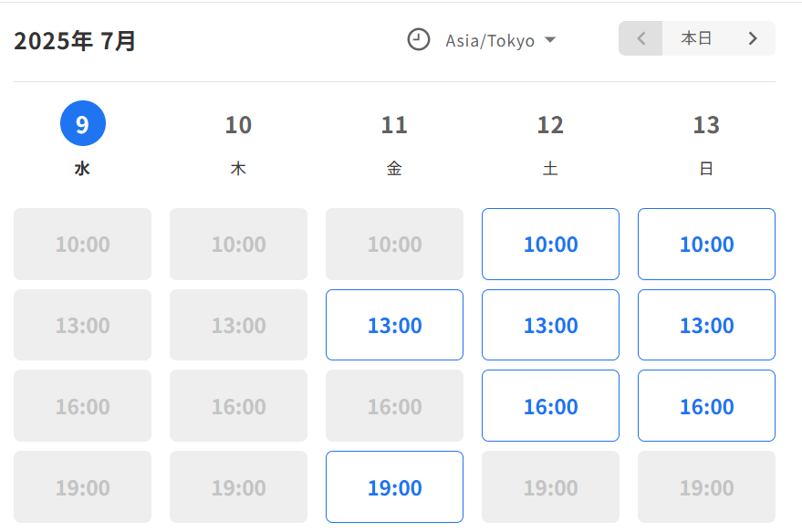Book the 19:00 slot on Friday the 11th

394,487
